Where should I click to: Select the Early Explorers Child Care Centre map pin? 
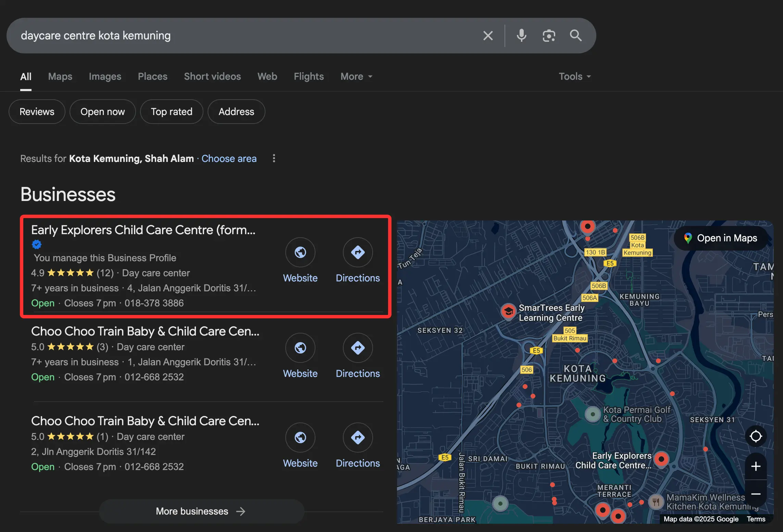[661, 459]
